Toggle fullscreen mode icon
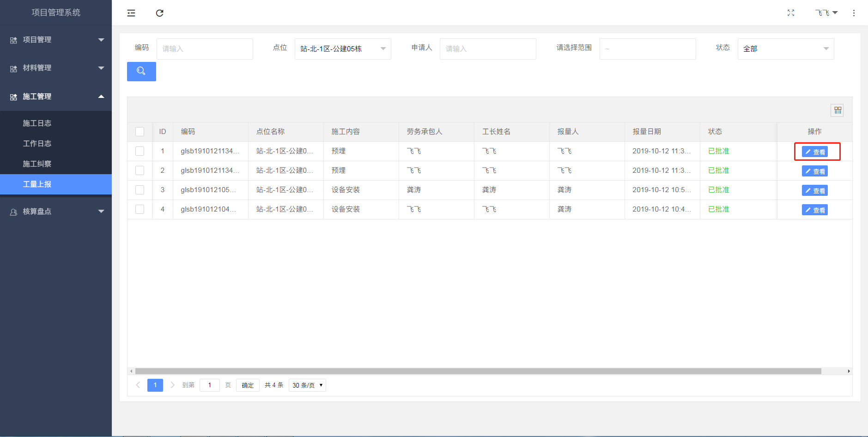The height and width of the screenshot is (437, 868). [x=791, y=13]
